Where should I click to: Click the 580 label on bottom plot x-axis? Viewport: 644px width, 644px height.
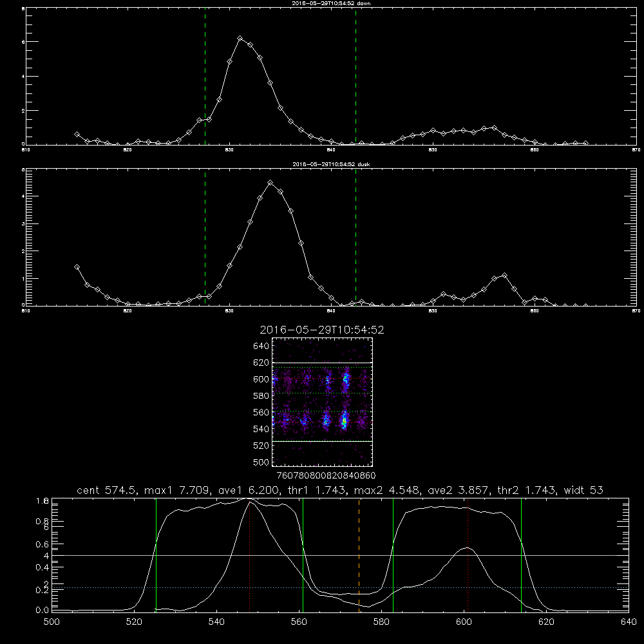pyautogui.click(x=381, y=622)
